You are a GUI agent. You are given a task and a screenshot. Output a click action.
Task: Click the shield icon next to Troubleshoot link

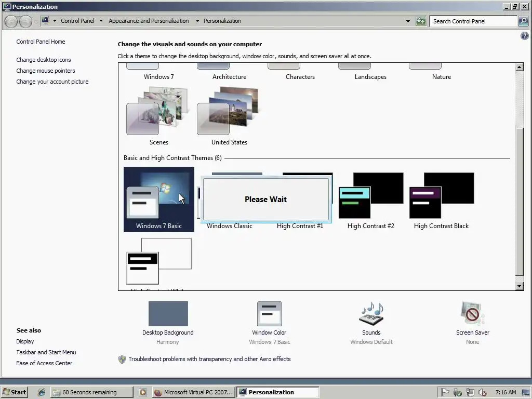(x=122, y=360)
